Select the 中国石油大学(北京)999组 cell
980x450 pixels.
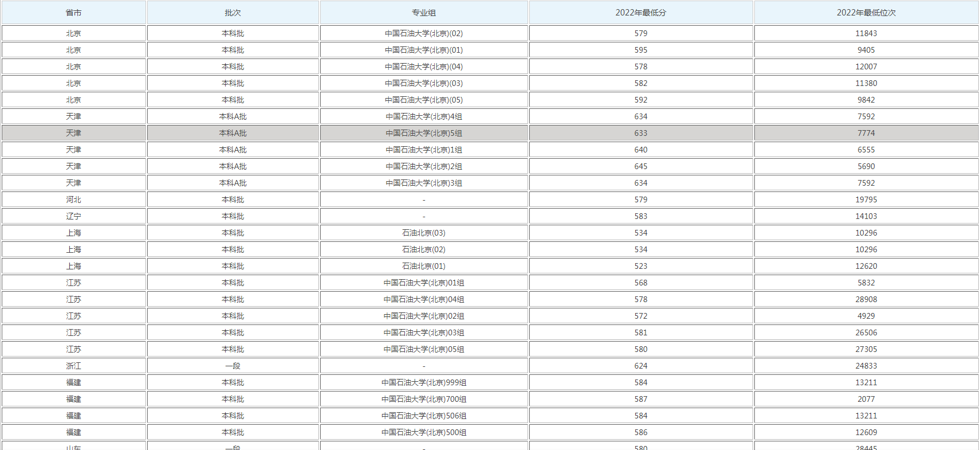coord(424,382)
